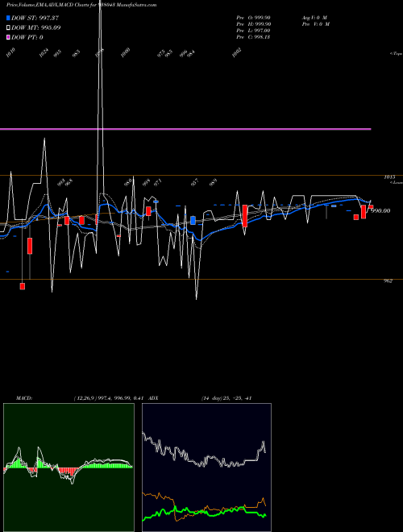The image size is (403, 532).
Task: Click the 'Pre H: 999.90' high value
Action: (253, 23)
